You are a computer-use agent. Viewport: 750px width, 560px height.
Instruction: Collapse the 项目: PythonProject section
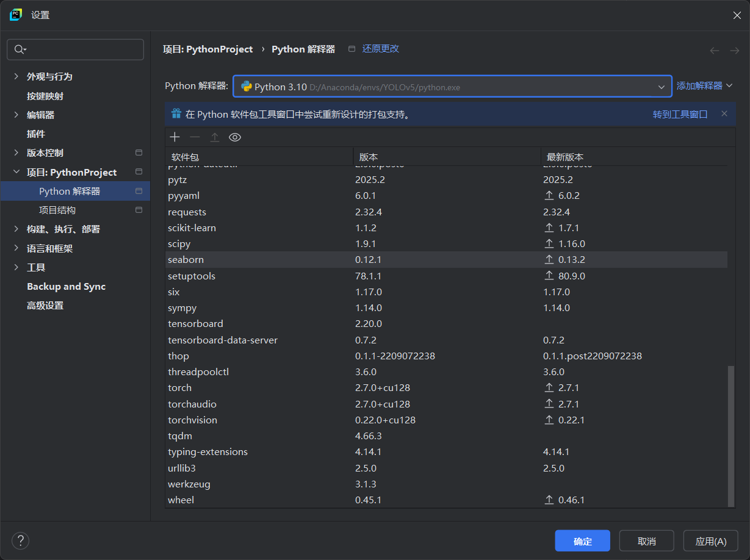point(16,172)
